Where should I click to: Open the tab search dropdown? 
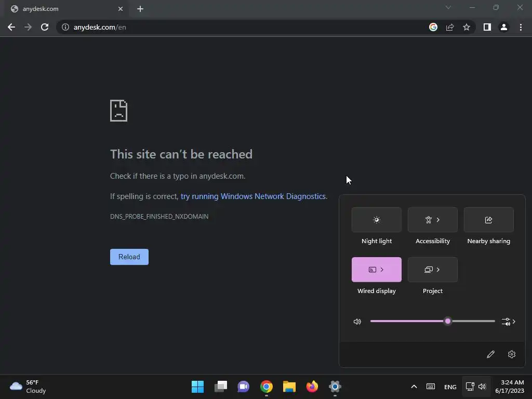448,7
